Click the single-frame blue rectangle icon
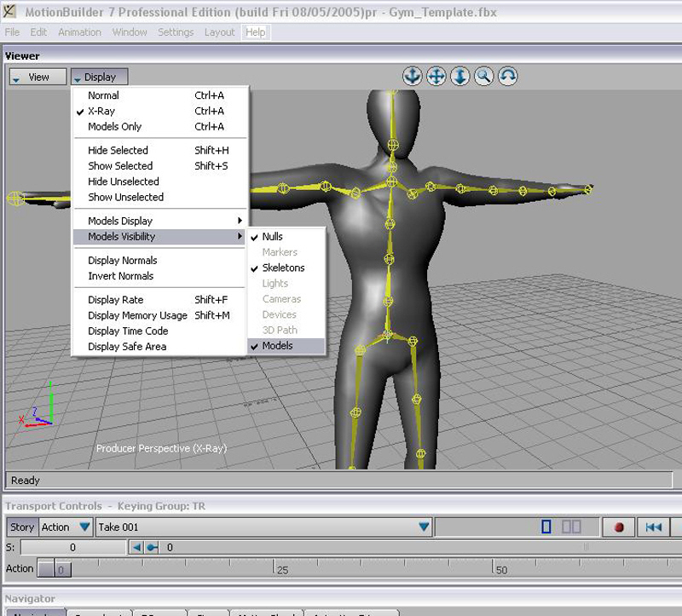This screenshot has height=616, width=682. 546,527
